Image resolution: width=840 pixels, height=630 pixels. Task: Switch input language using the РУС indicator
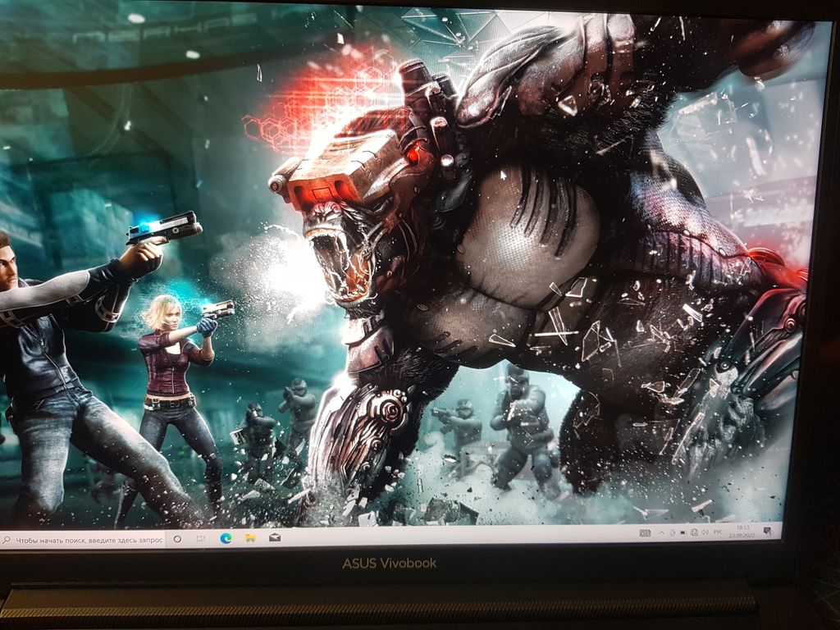point(718,532)
